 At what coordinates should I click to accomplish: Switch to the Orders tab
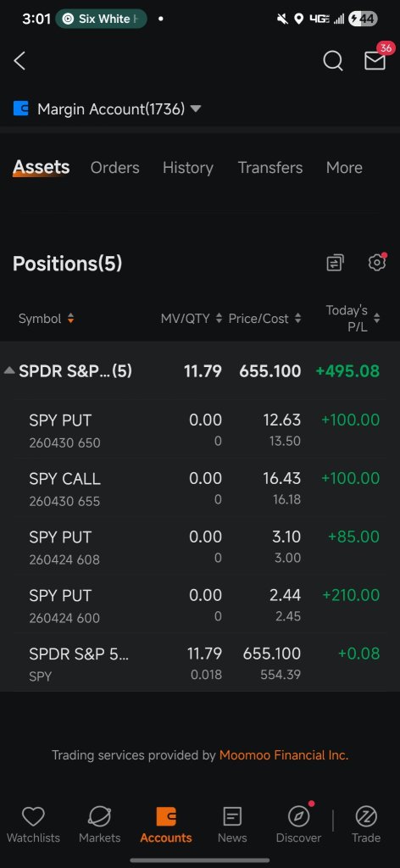click(115, 167)
